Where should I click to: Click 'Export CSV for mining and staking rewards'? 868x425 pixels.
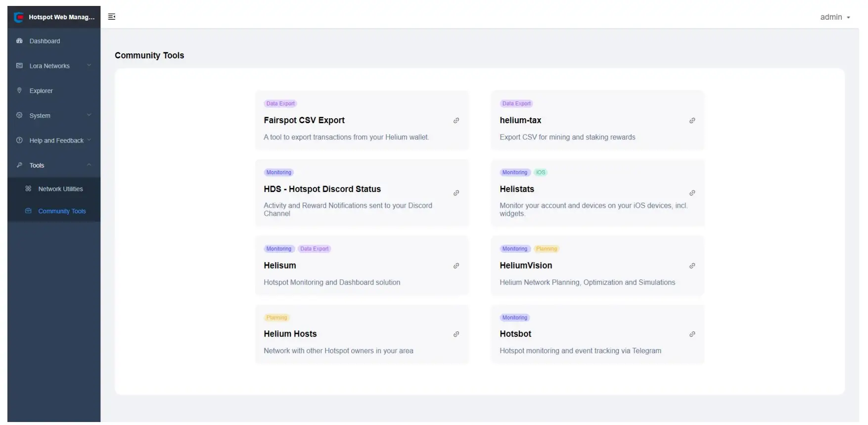point(567,137)
